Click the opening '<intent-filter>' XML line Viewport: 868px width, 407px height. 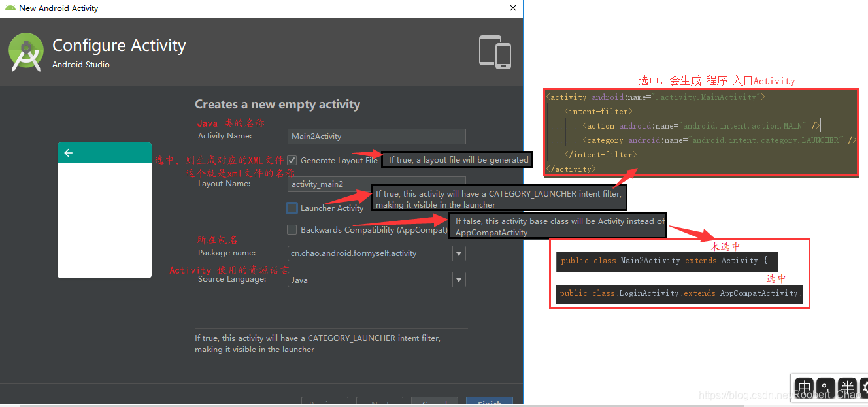click(x=599, y=112)
